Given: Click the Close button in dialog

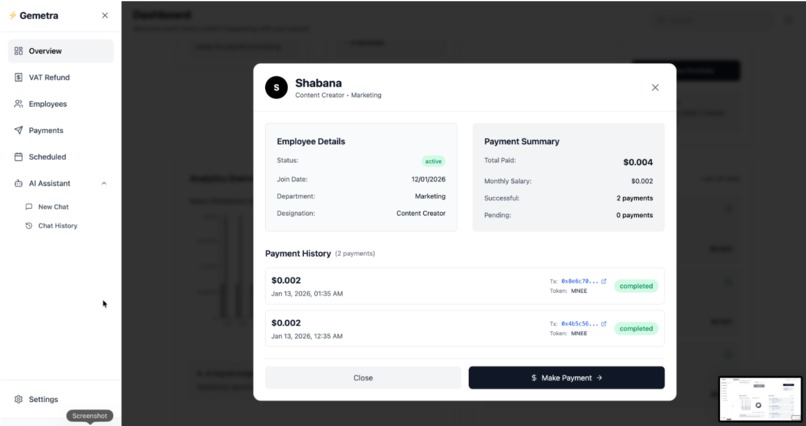Looking at the screenshot, I should pos(363,378).
